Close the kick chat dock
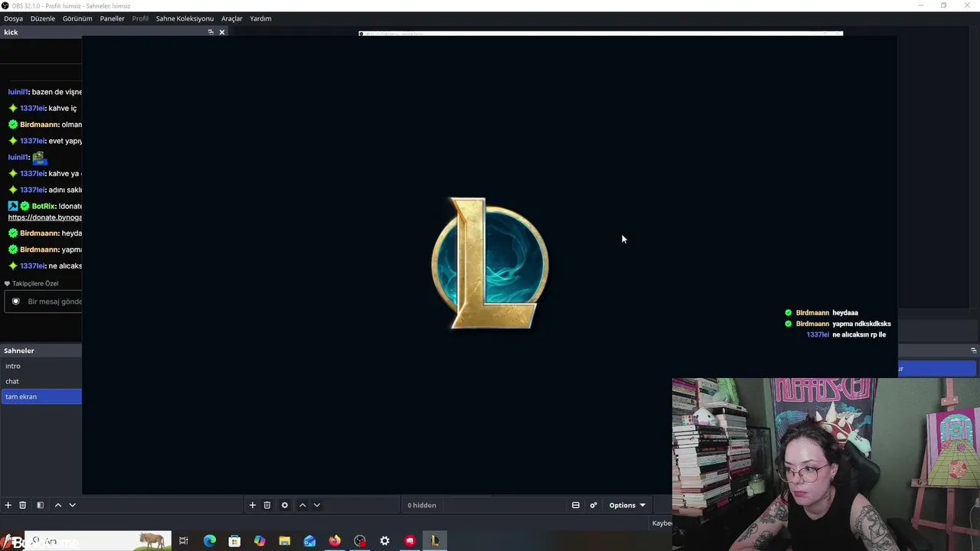This screenshot has width=980, height=551. (x=222, y=32)
